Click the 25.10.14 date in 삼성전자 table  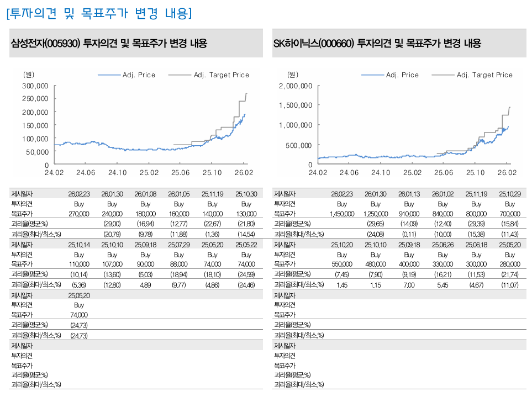(x=78, y=244)
